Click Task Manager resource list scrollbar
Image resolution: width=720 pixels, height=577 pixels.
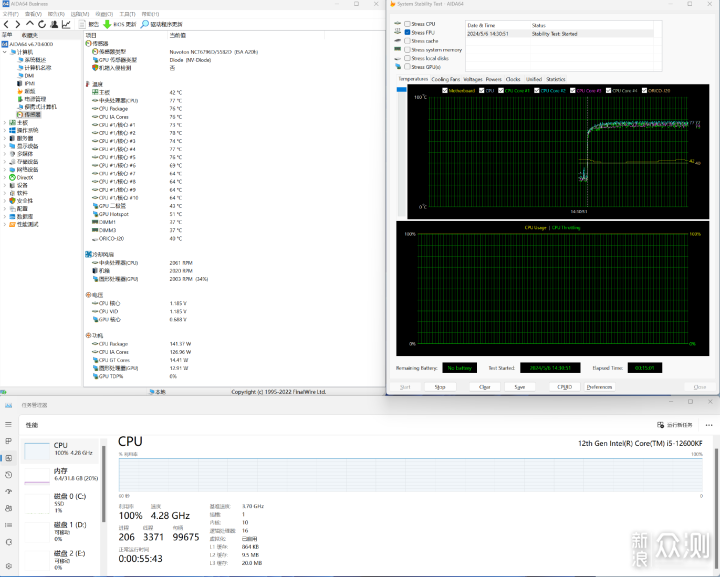click(104, 484)
